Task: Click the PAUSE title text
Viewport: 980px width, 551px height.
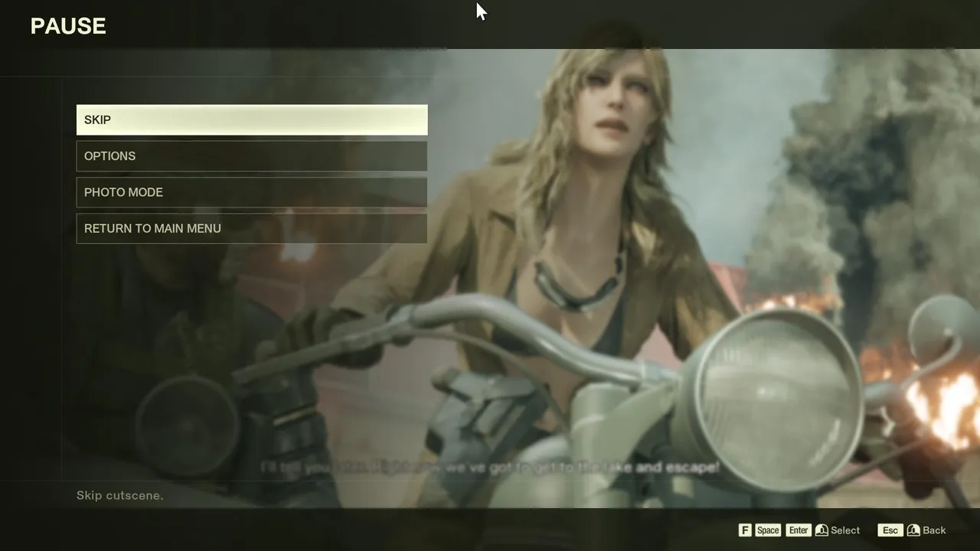Action: click(x=68, y=26)
